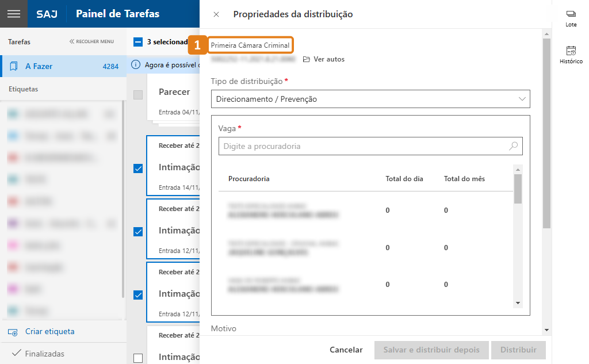Click a colored etiqueta swatch in the sidebar
The height and width of the screenshot is (364, 589).
(x=13, y=113)
